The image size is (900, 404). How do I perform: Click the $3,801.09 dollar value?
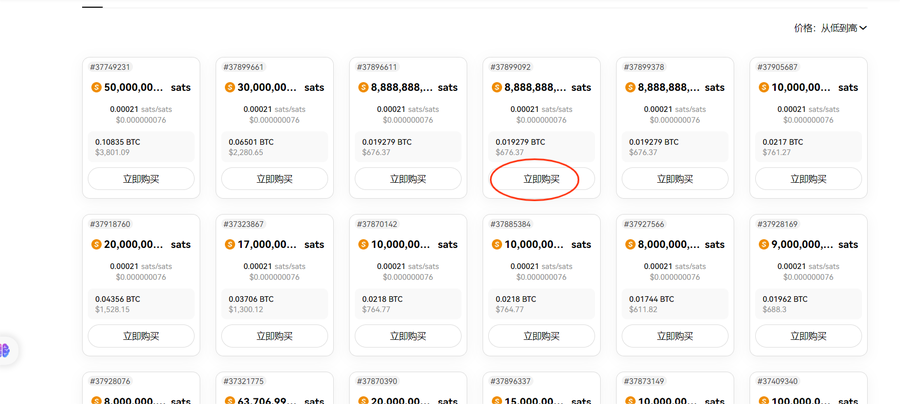click(112, 153)
